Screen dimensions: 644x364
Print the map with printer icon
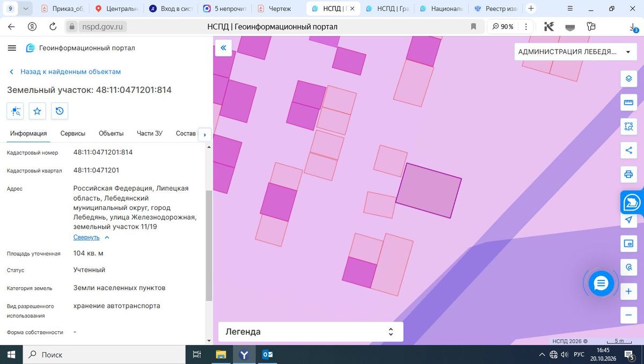point(628,174)
